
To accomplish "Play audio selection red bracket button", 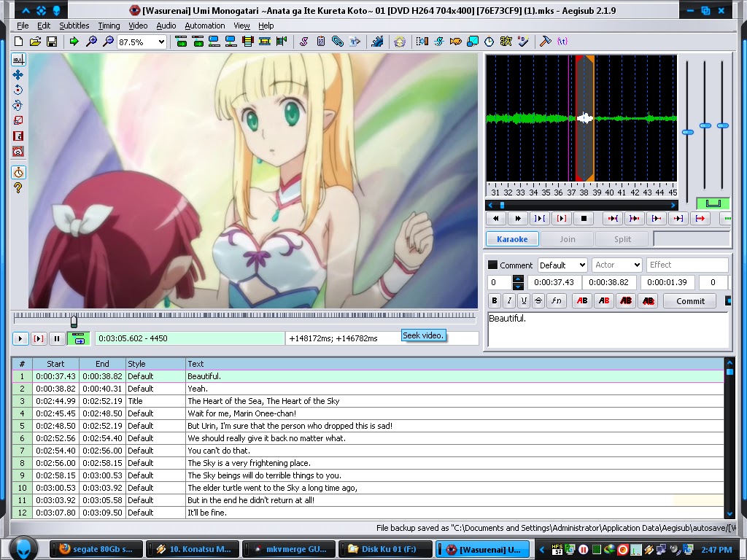I will click(562, 219).
